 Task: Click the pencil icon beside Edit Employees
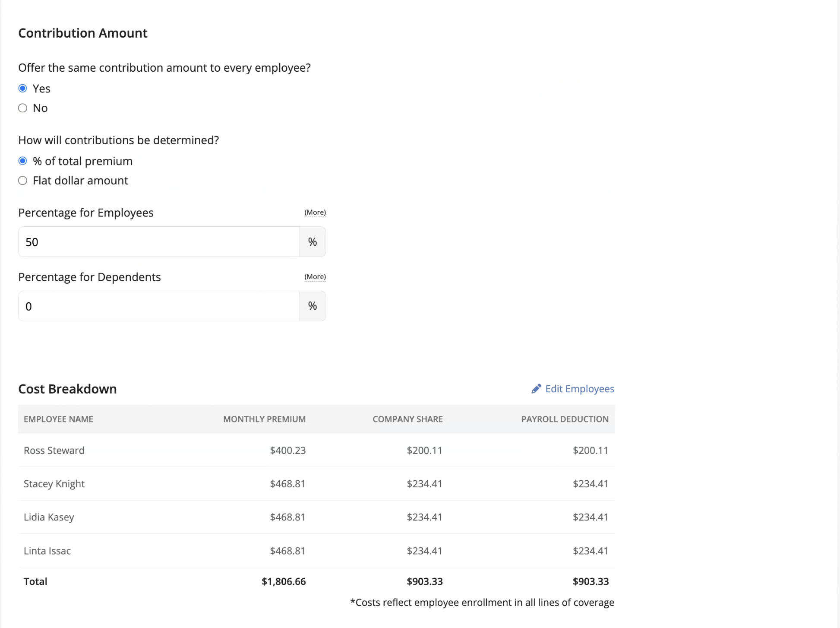pyautogui.click(x=536, y=389)
